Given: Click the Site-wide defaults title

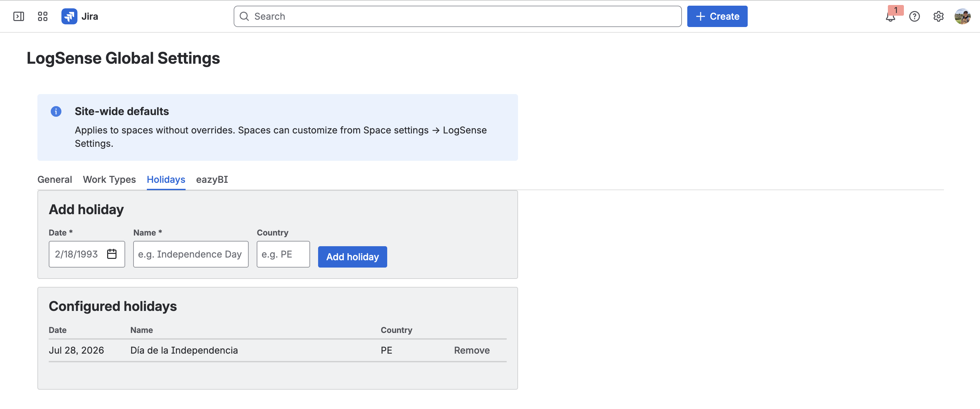Looking at the screenshot, I should 122,111.
